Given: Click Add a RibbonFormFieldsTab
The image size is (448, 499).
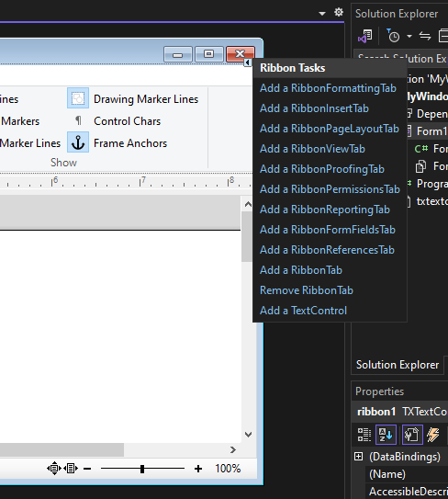Looking at the screenshot, I should click(328, 230).
